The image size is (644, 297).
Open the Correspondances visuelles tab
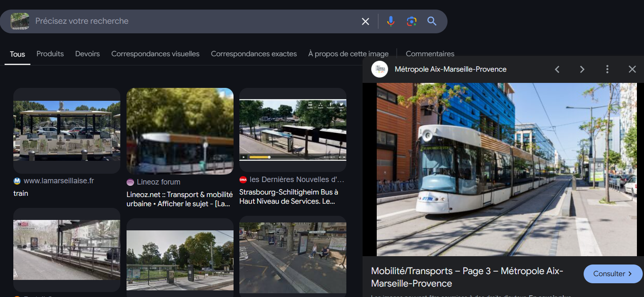[155, 54]
